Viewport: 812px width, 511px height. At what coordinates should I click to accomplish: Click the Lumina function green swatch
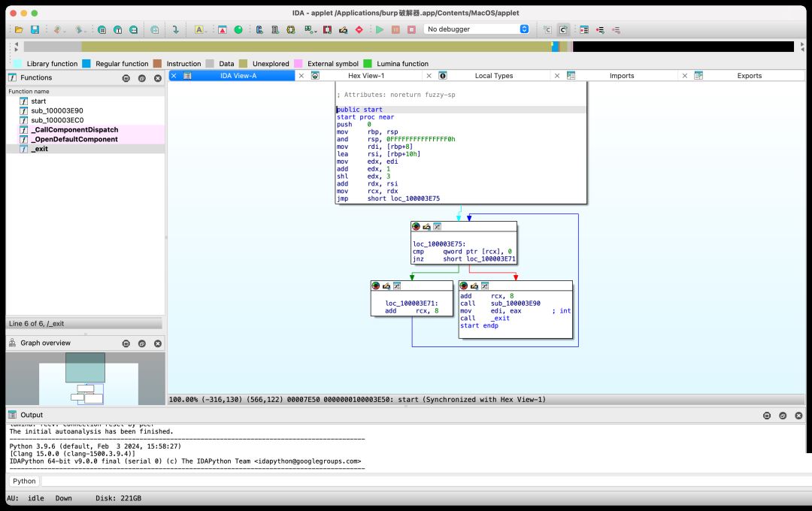coord(368,64)
